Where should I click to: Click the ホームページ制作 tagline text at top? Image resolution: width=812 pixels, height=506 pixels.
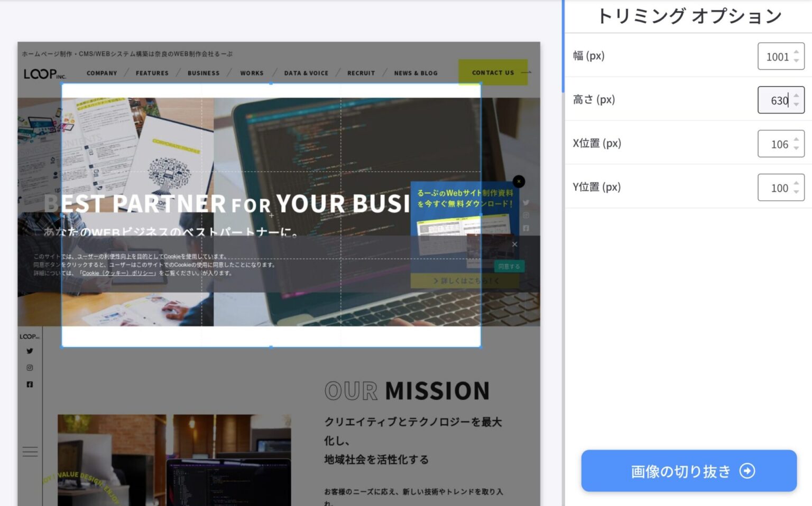(127, 54)
